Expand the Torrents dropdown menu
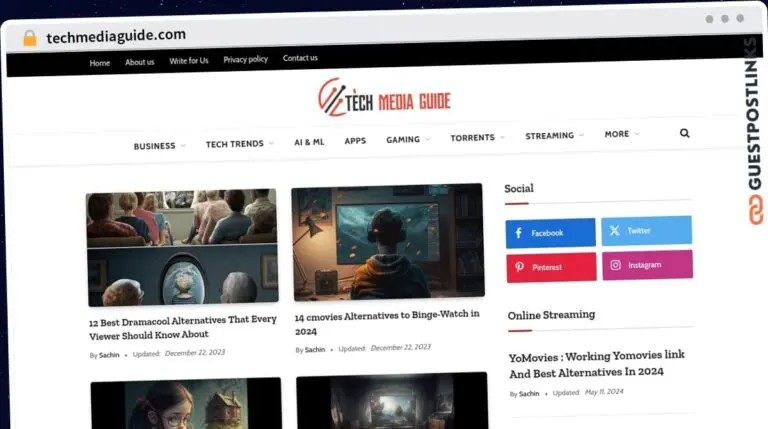The image size is (768, 429). [477, 138]
